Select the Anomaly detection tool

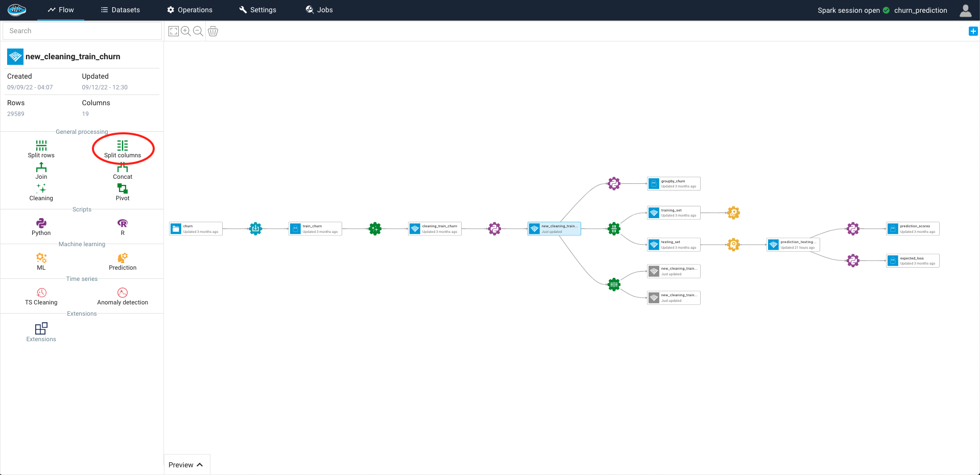[x=123, y=296]
